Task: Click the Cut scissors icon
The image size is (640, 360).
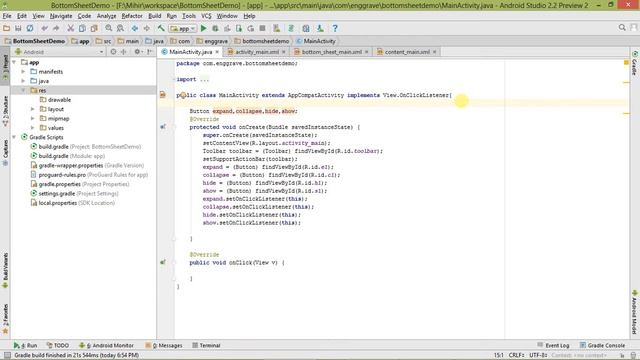Action: [71, 28]
